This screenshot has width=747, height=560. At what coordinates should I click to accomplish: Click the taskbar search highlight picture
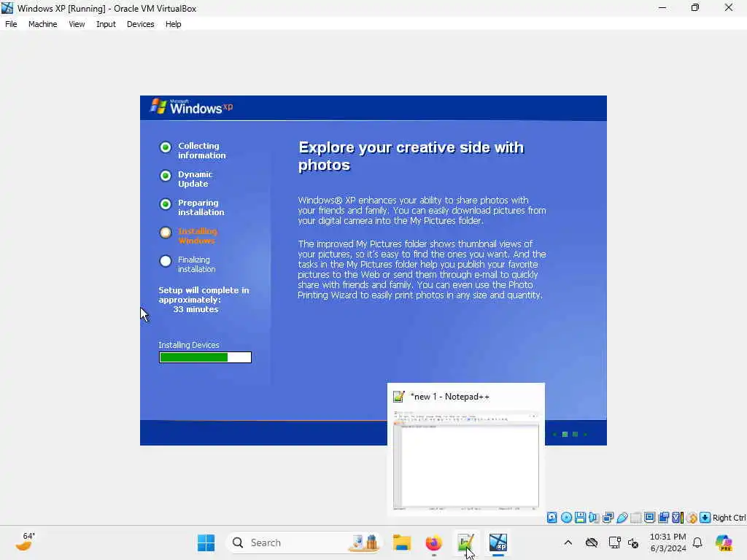tap(365, 542)
